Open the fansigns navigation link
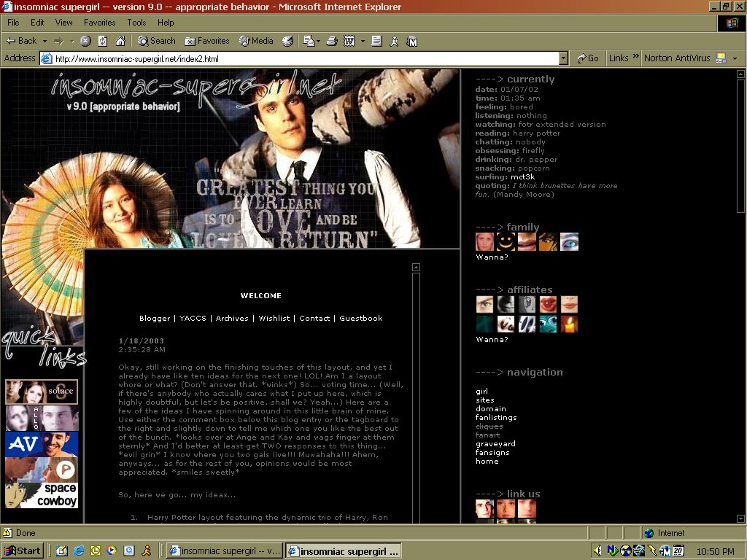This screenshot has height=560, width=747. point(492,452)
